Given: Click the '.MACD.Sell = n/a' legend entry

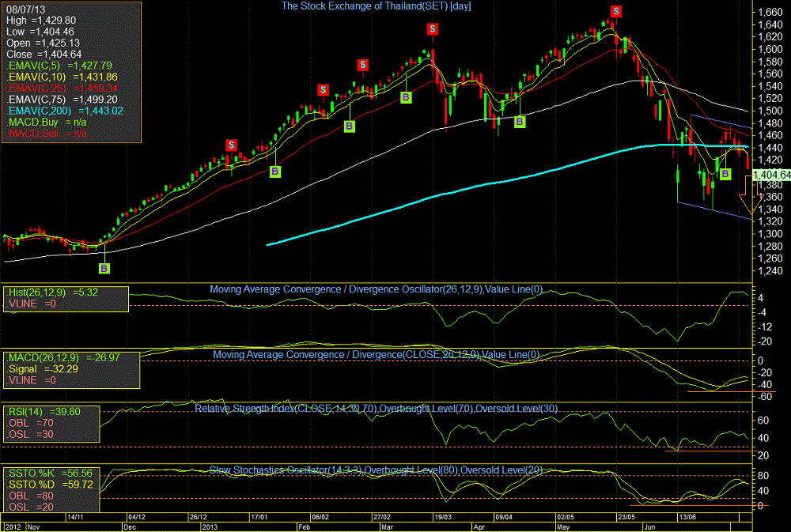Looking at the screenshot, I should (47, 134).
